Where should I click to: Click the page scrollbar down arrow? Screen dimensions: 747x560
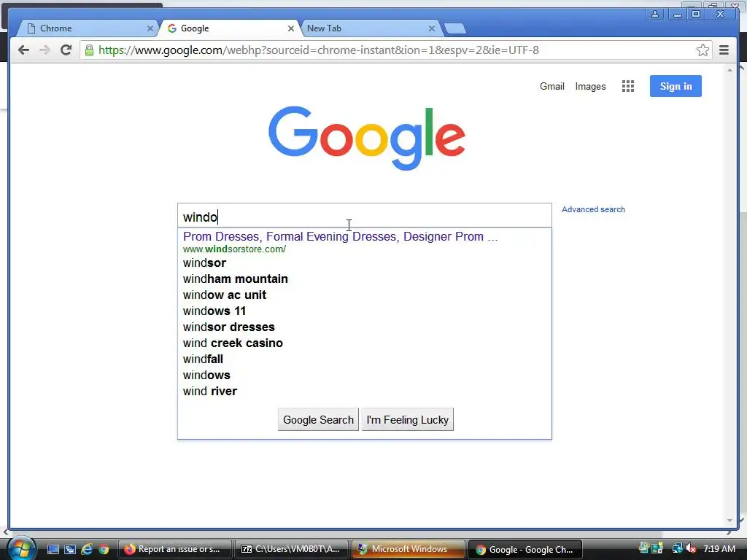click(729, 521)
